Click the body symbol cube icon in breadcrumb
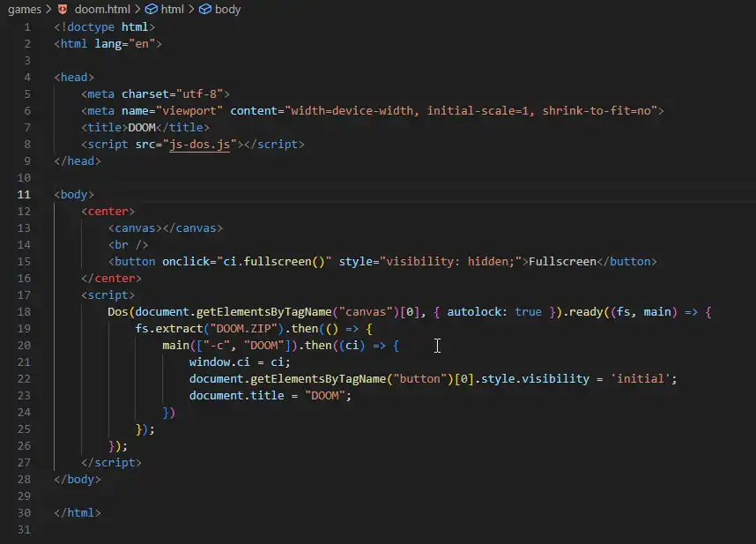Screen dimensions: 756x544 click(205, 9)
